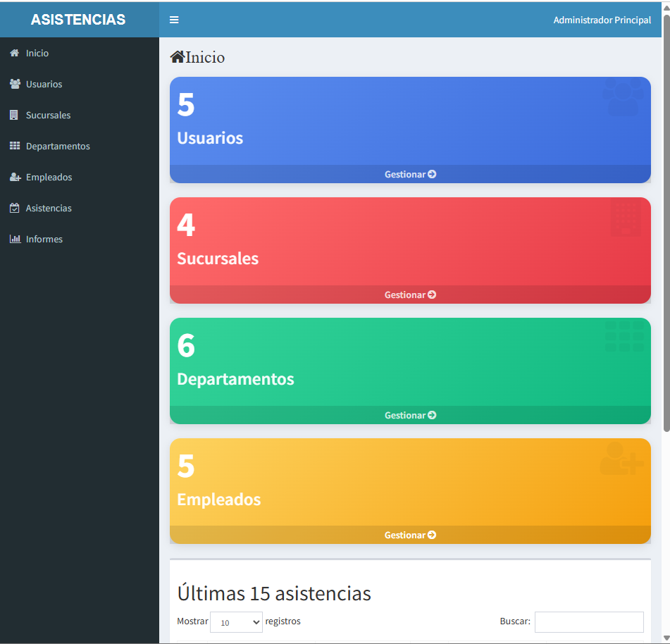Go to Sucursales in the sidebar menu
Viewport: 670px width, 644px height.
pyautogui.click(x=48, y=115)
